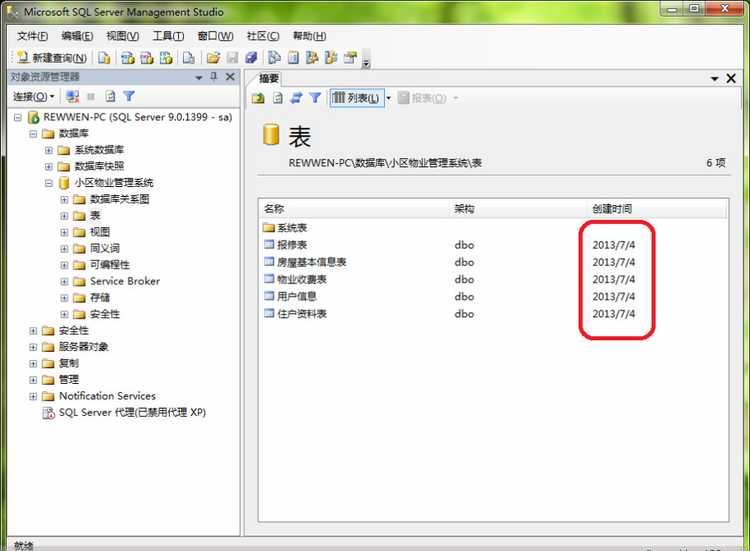This screenshot has width=750, height=551.
Task: Open the List (列表) view dropdown arrow
Action: (x=388, y=99)
